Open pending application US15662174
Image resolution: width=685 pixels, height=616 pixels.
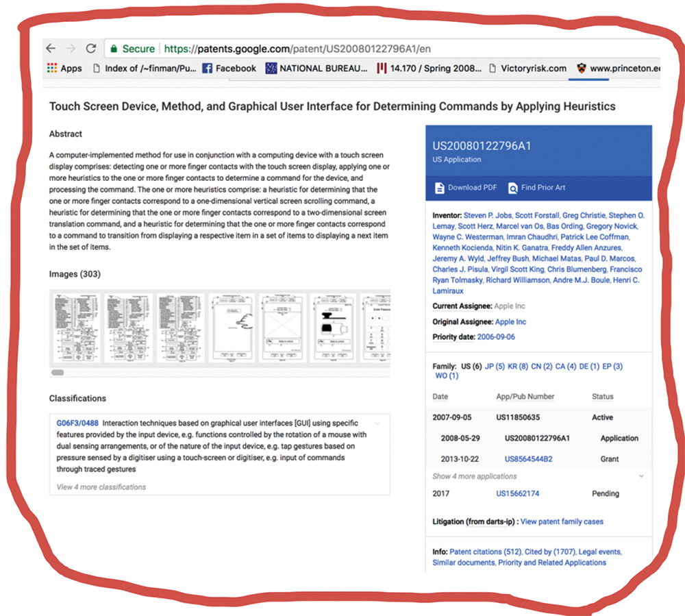[517, 493]
